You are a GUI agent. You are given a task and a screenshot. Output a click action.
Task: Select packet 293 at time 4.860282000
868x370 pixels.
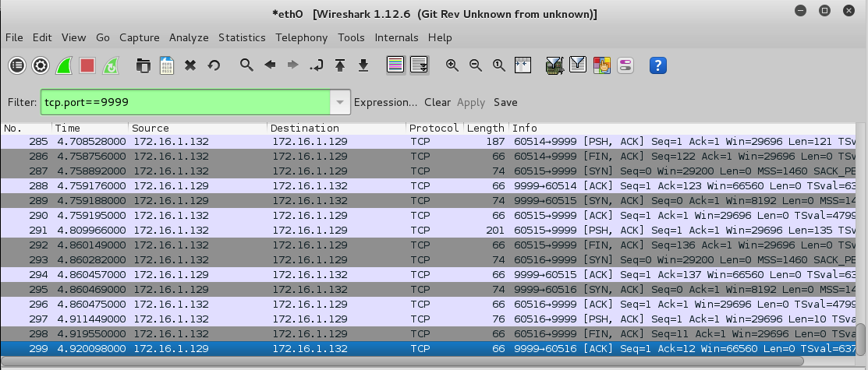tap(428, 260)
